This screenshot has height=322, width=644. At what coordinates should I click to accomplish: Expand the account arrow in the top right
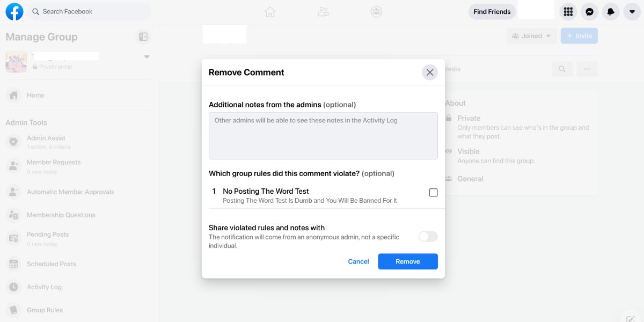[x=632, y=11]
